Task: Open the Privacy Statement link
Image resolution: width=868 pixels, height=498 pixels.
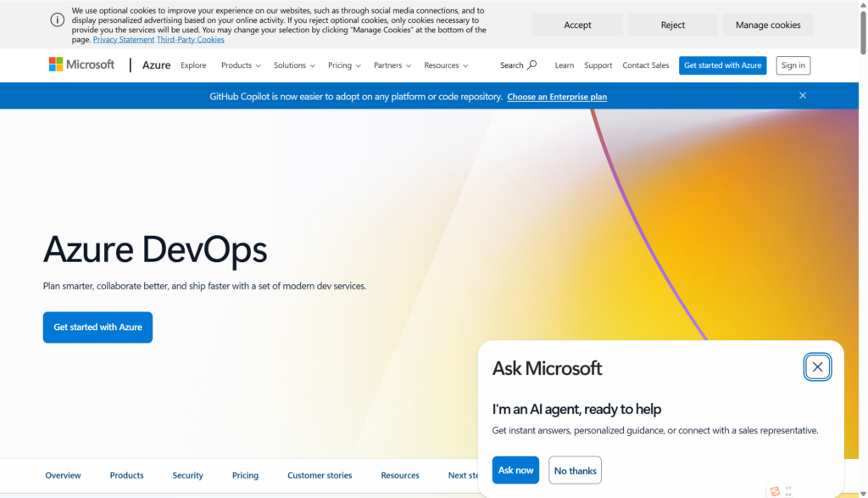Action: pyautogui.click(x=124, y=39)
